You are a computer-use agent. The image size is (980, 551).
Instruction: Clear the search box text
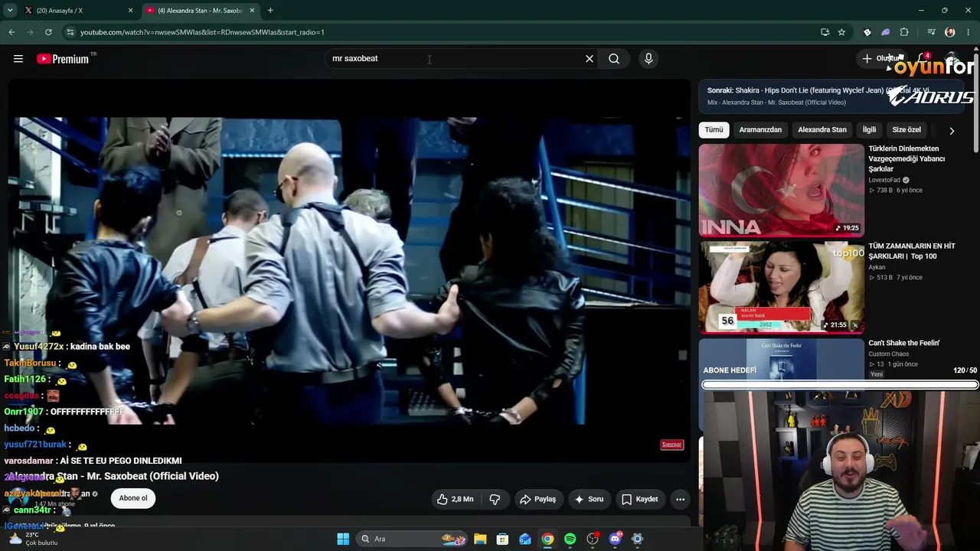click(590, 59)
